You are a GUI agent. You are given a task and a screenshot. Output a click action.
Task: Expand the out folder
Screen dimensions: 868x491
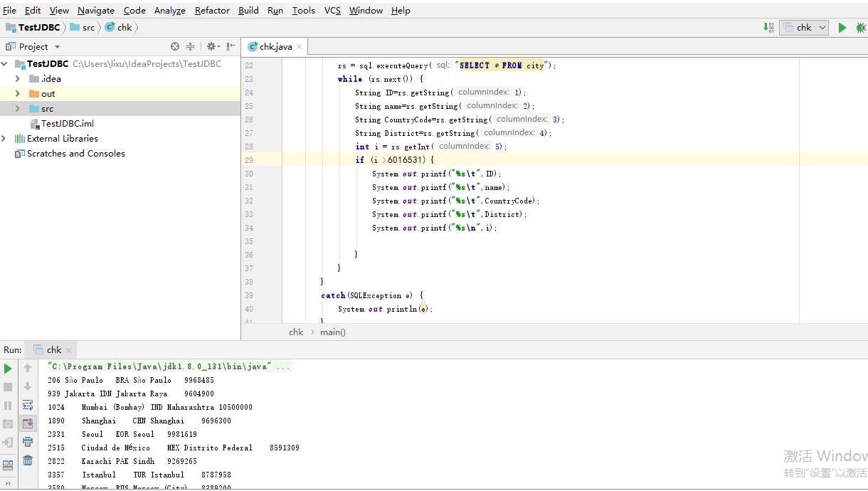point(18,94)
